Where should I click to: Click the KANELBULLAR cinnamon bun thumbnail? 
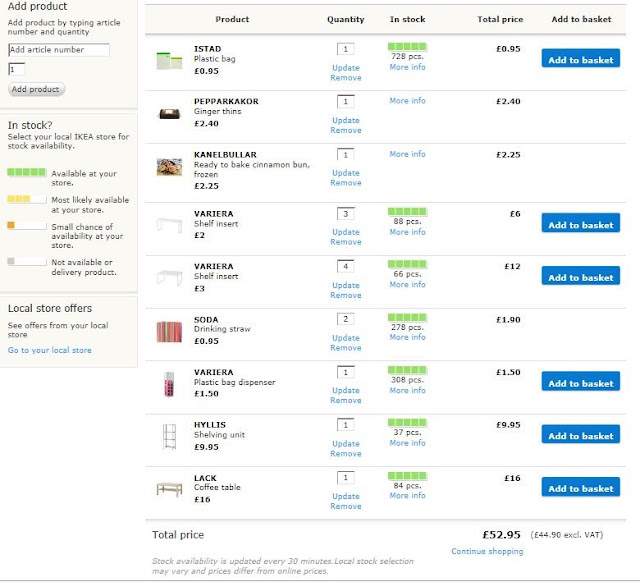point(169,167)
